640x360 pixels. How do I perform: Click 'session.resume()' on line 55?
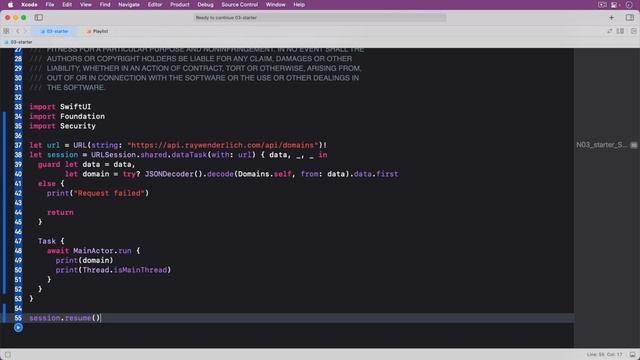(x=64, y=318)
